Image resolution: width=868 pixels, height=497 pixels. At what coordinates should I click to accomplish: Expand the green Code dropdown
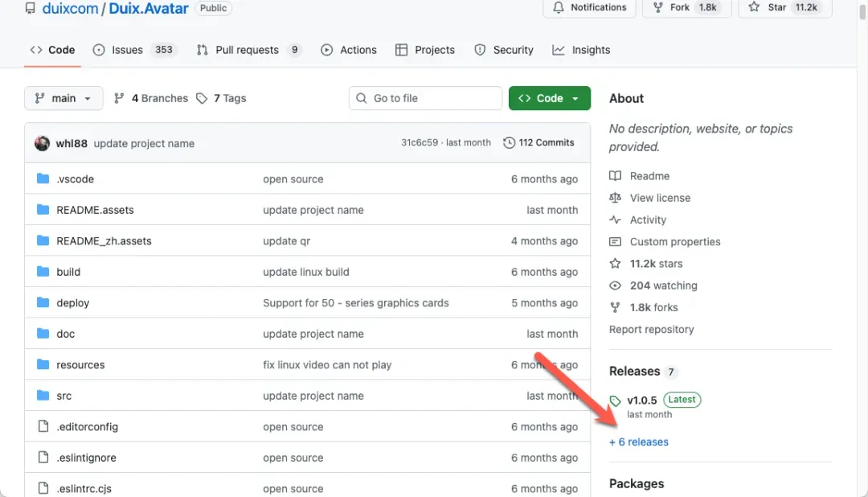click(549, 98)
